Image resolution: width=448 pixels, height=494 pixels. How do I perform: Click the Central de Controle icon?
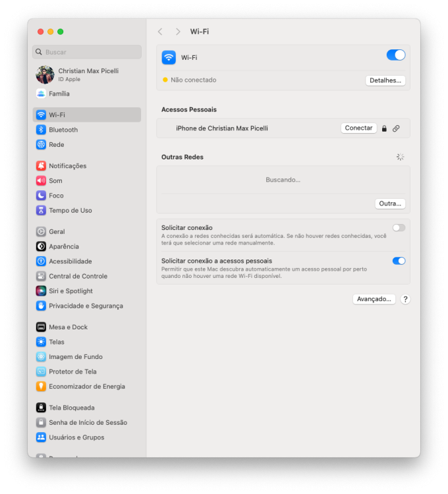click(41, 276)
